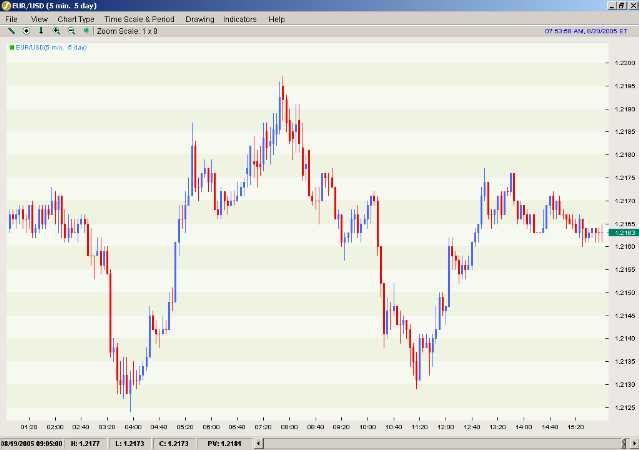Expand the Time Scale & Period menu
The image size is (639, 450).
click(x=139, y=19)
